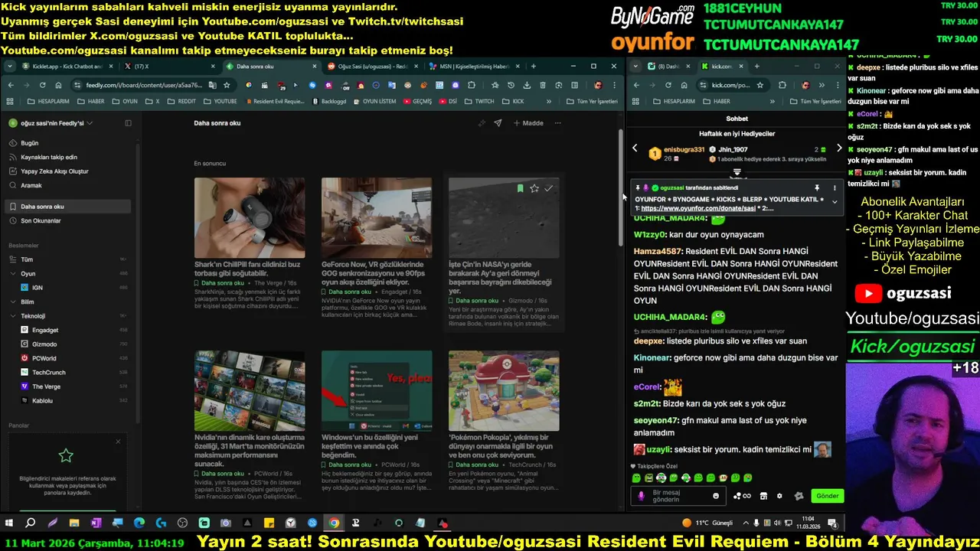Open the Windows Start menu
980x551 pixels.
[x=9, y=523]
